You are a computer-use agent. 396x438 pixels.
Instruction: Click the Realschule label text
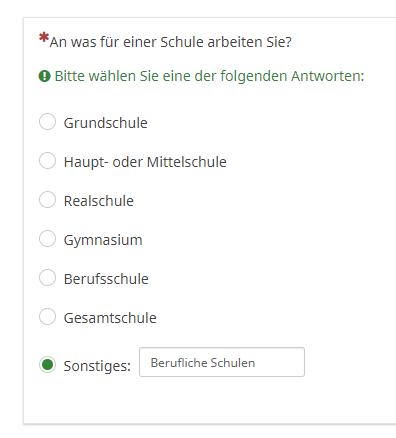coord(99,201)
